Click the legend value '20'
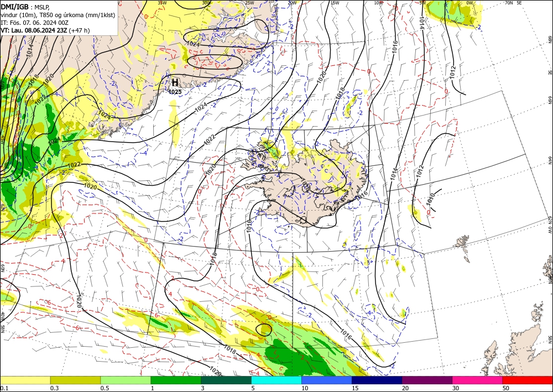The width and height of the screenshot is (553, 392). click(405, 388)
